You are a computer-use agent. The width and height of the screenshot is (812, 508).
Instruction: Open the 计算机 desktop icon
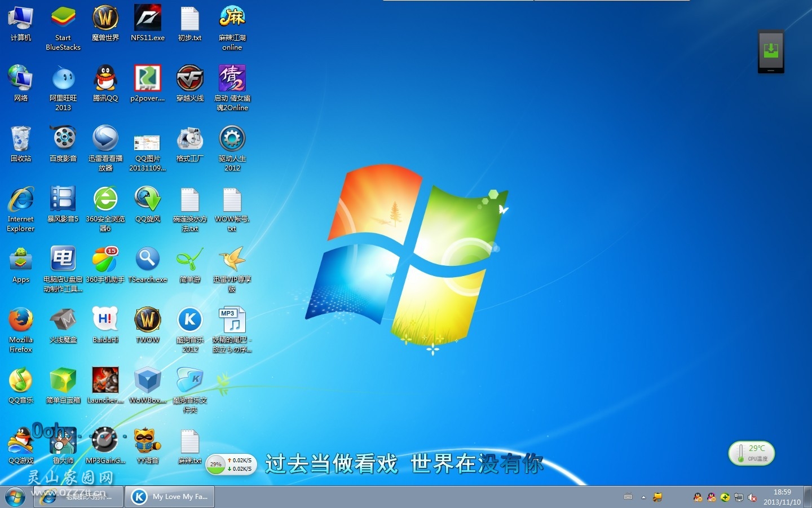(x=21, y=24)
